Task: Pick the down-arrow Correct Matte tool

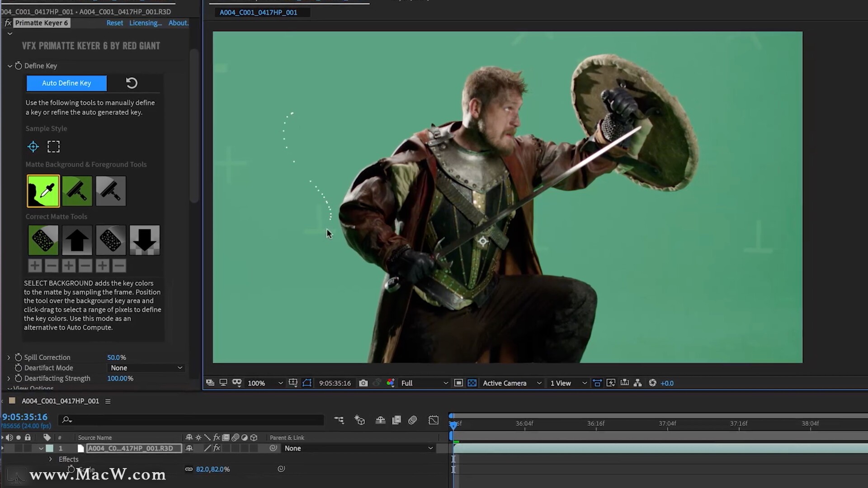Action: coord(145,240)
